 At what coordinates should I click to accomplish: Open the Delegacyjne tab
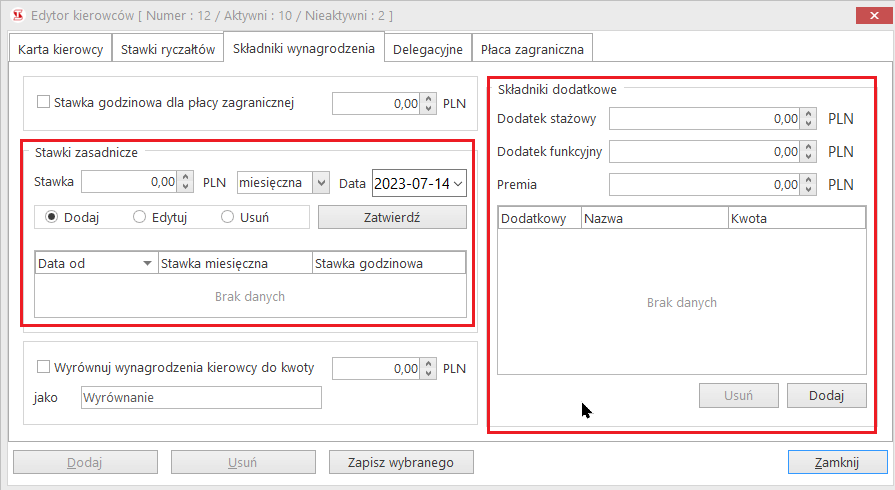click(x=428, y=50)
